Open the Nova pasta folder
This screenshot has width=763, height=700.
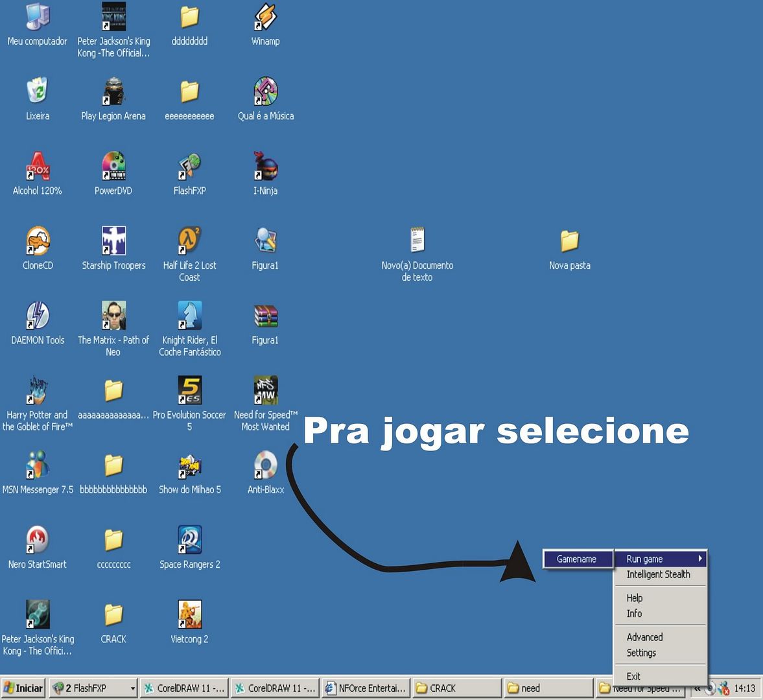(x=569, y=241)
